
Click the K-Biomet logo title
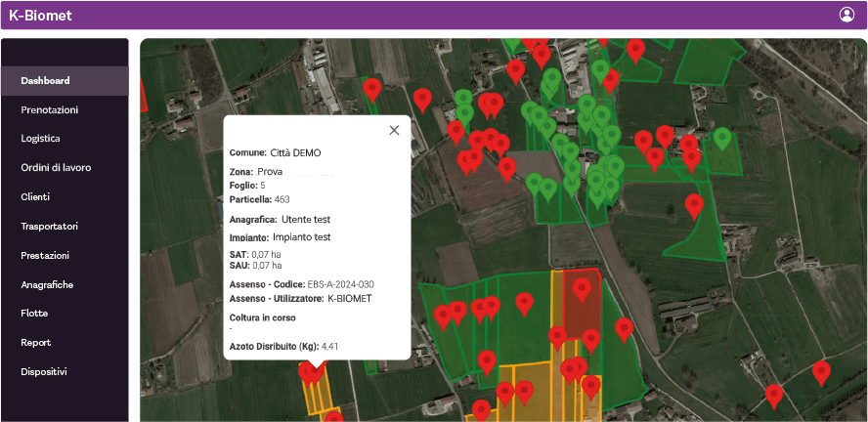(x=40, y=16)
